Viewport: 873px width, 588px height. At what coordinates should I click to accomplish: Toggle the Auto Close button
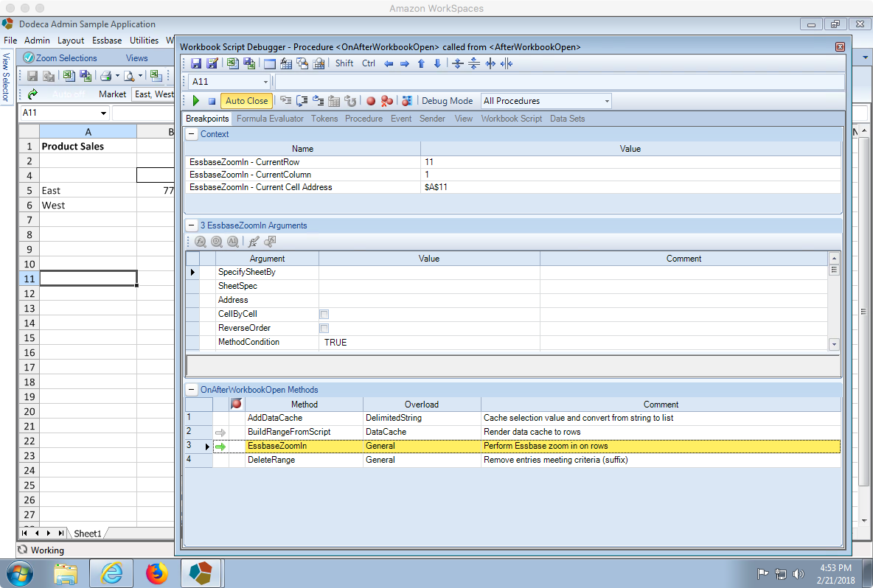(x=246, y=101)
